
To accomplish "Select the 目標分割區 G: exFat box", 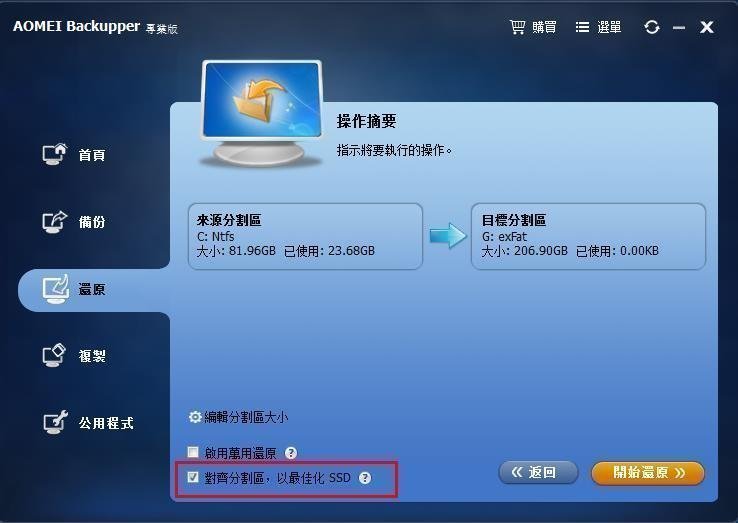I will tap(588, 236).
